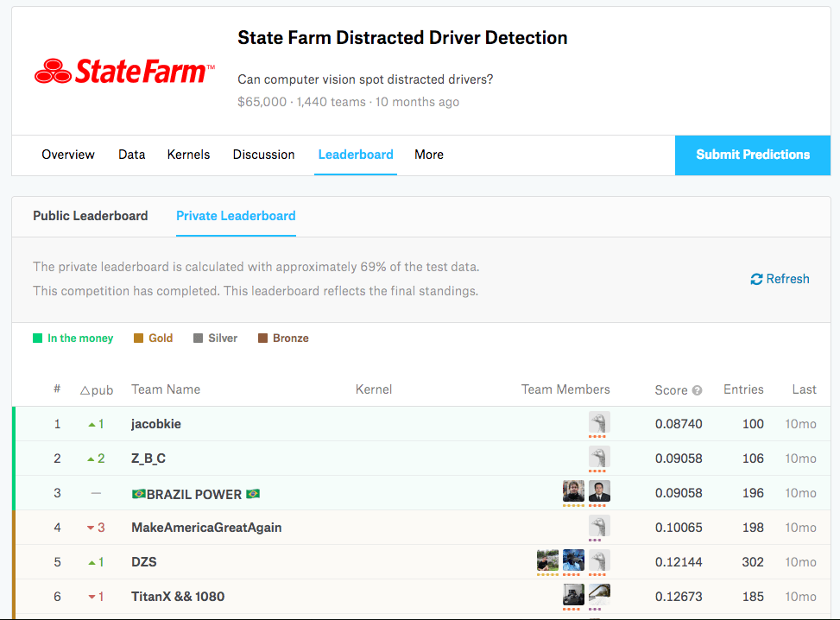
Task: Click the down 3 rank change indicator
Action: pyautogui.click(x=96, y=528)
